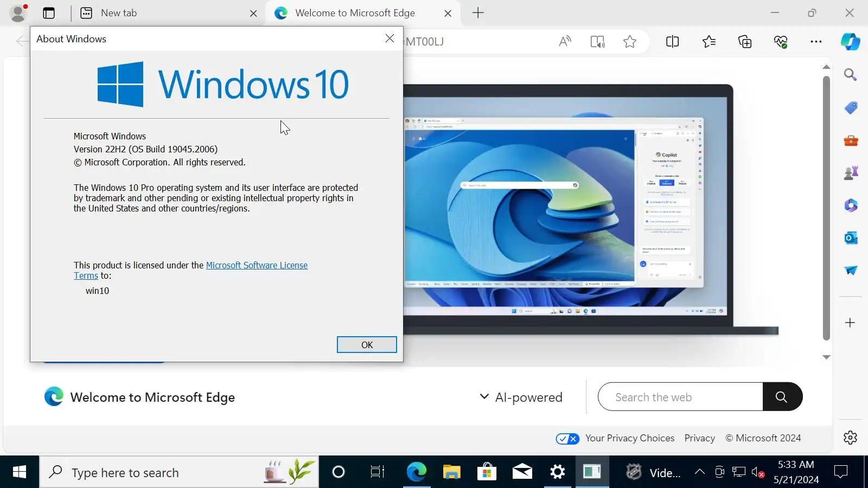The image size is (868, 488).
Task: Click the taskbar search box
Action: click(179, 472)
